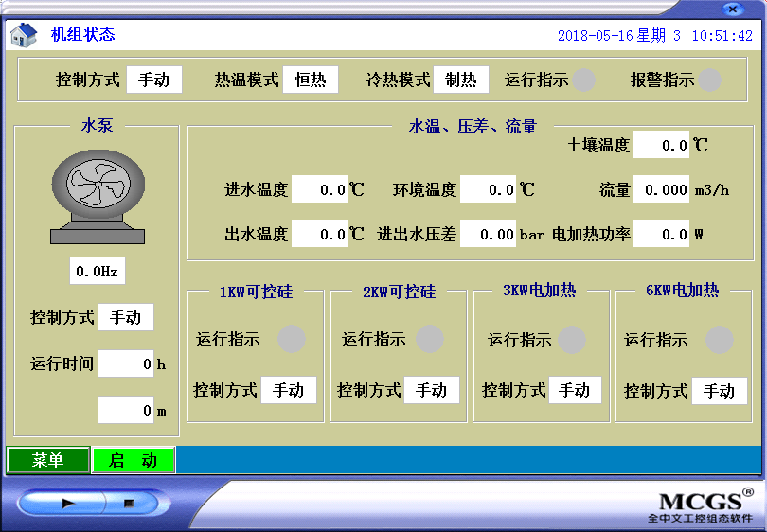Click the 1KW可控硅 group title

[x=256, y=292]
